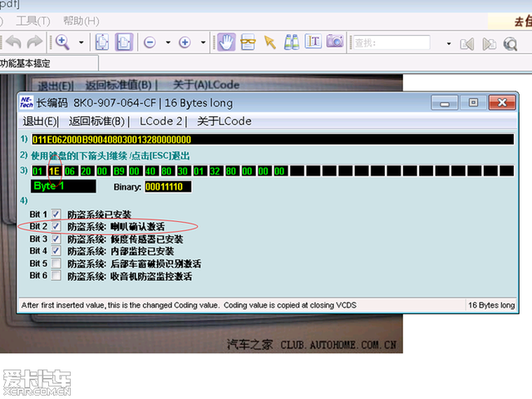Select the hand pan tool
Viewport: 532px width, 399px height.
tap(225, 42)
